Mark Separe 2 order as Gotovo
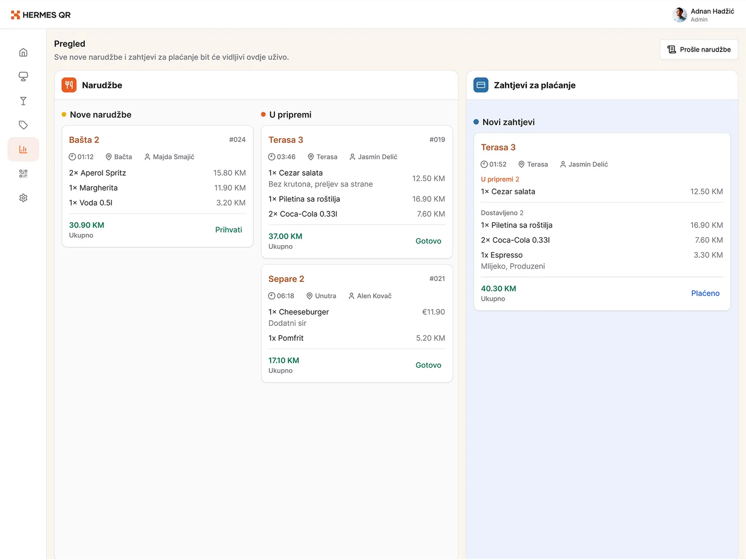Viewport: 746px width, 560px height. tap(428, 365)
